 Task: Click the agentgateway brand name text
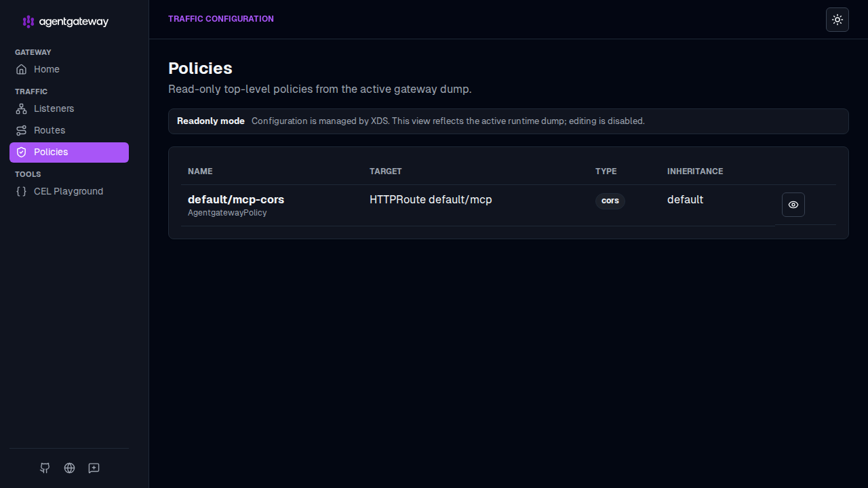[74, 22]
